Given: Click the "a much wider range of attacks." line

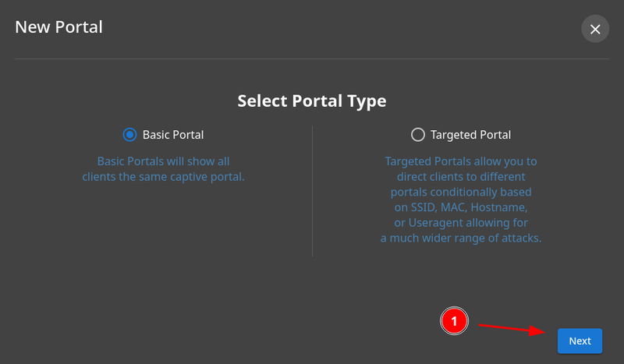Looking at the screenshot, I should click(461, 238).
